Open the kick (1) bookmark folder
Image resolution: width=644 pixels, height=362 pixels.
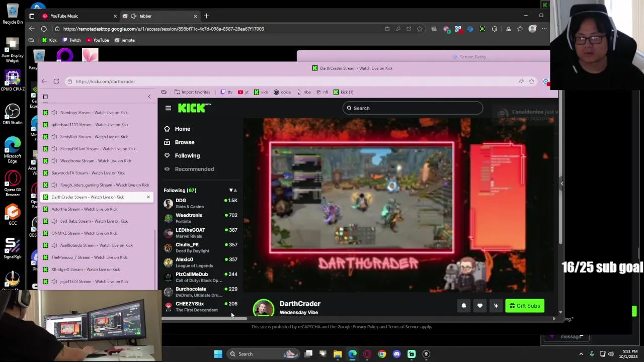[343, 92]
